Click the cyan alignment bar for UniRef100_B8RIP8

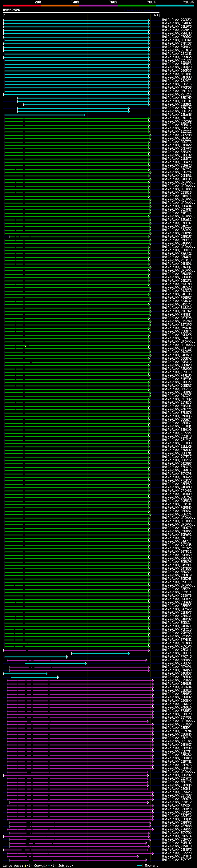(73, 111)
